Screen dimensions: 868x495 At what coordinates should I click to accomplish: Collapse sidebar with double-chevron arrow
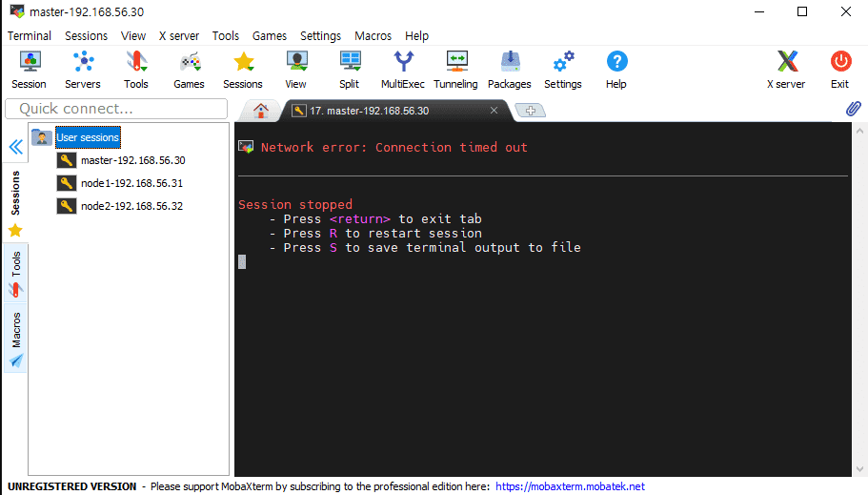point(15,147)
